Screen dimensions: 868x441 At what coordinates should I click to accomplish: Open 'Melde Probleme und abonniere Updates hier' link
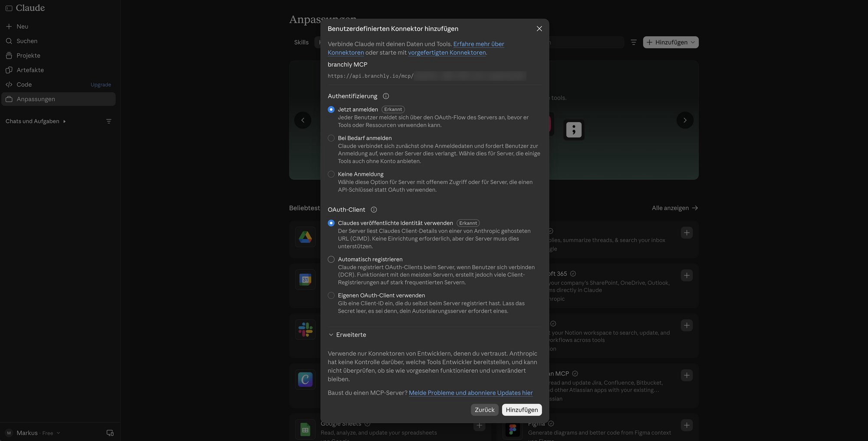pyautogui.click(x=470, y=393)
